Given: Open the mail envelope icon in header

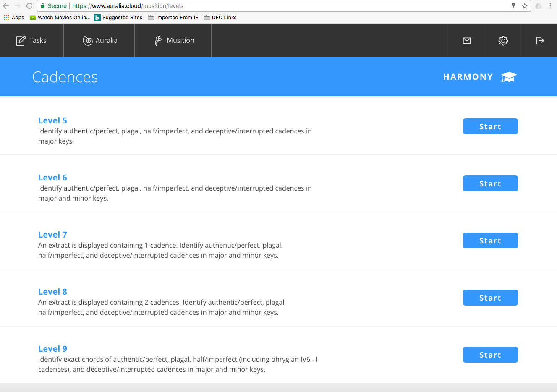Looking at the screenshot, I should point(467,40).
